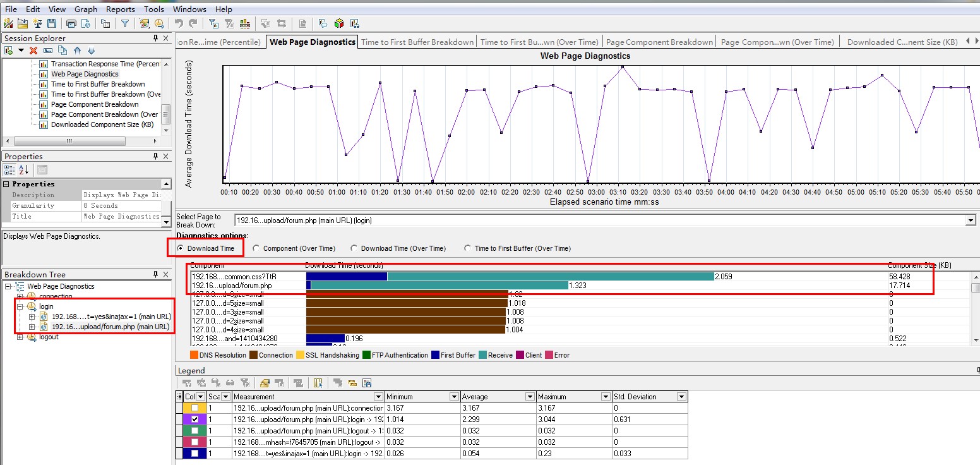The image size is (980, 465).
Task: Save the analysis session
Action: pyautogui.click(x=52, y=22)
